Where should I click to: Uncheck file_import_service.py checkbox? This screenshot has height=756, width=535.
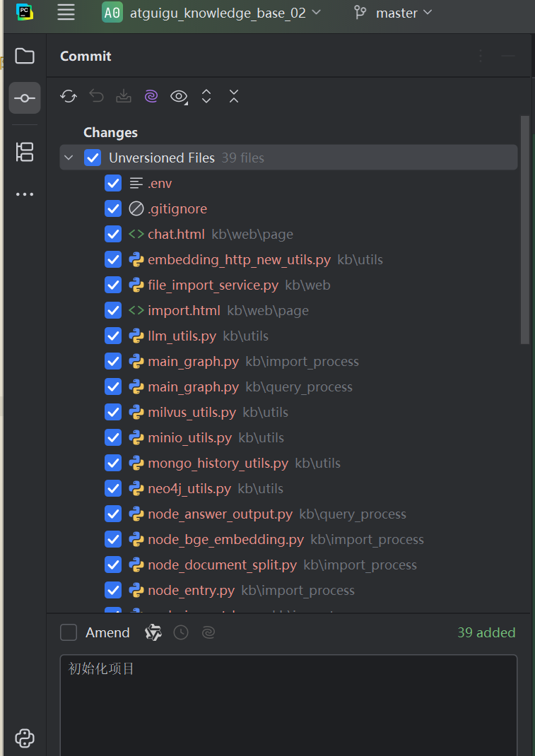pos(113,285)
